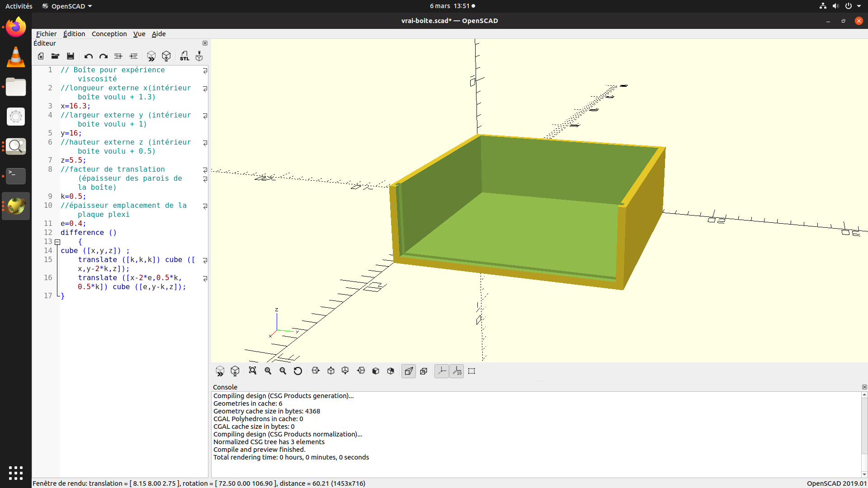This screenshot has height=488, width=868.
Task: Collapse the code fold at line 13
Action: pos(57,242)
